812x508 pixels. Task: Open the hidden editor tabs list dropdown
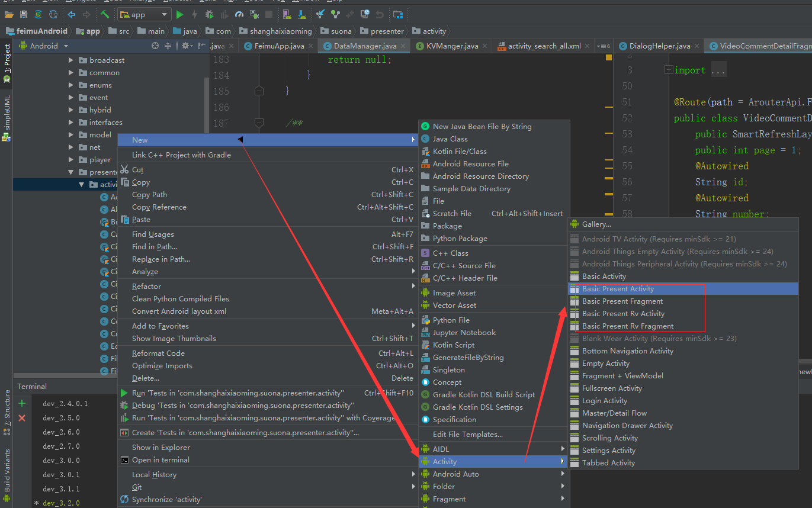(604, 46)
